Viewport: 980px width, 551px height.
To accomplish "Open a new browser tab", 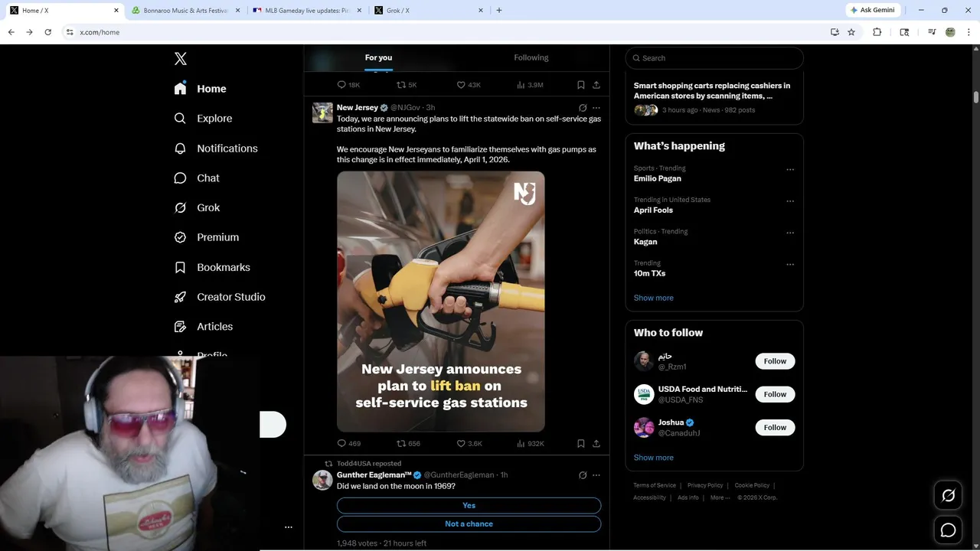I will (499, 11).
